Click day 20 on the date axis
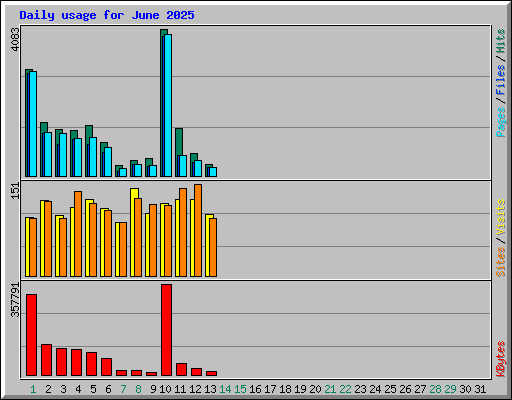 tap(315, 389)
